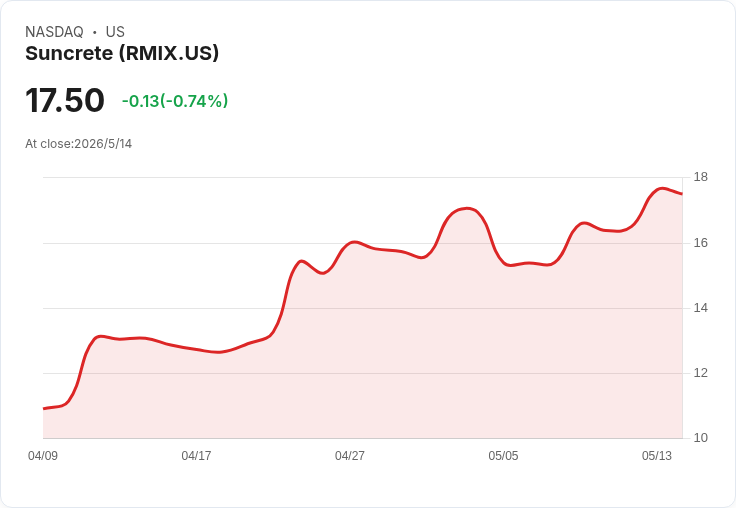Click the 18 price axis label
Image resolution: width=736 pixels, height=508 pixels.
point(701,177)
